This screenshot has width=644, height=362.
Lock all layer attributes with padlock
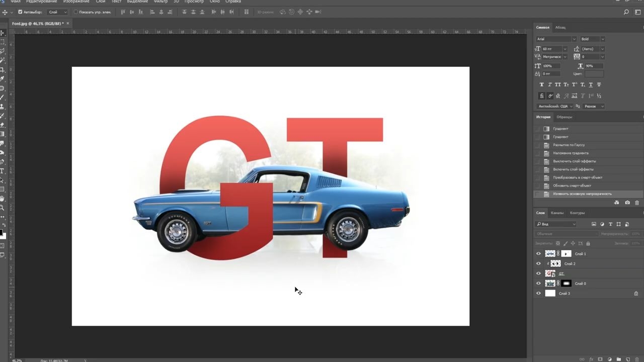588,243
